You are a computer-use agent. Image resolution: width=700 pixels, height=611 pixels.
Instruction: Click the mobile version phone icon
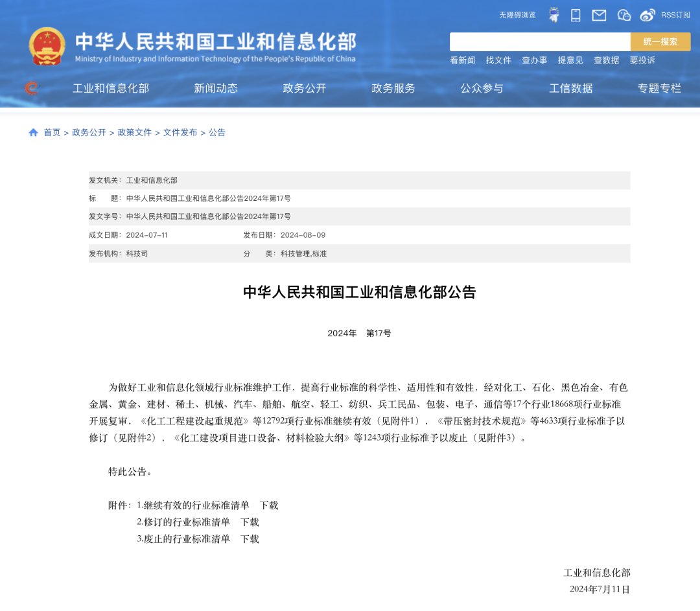(574, 15)
